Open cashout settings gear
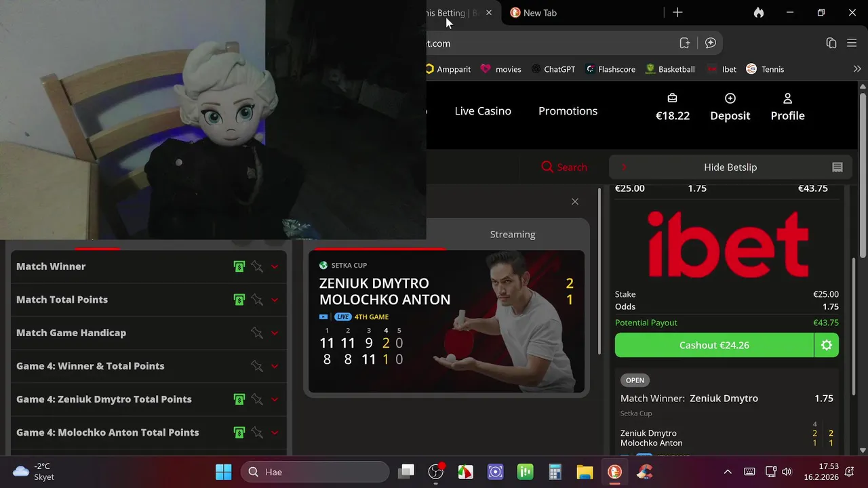 pos(827,345)
